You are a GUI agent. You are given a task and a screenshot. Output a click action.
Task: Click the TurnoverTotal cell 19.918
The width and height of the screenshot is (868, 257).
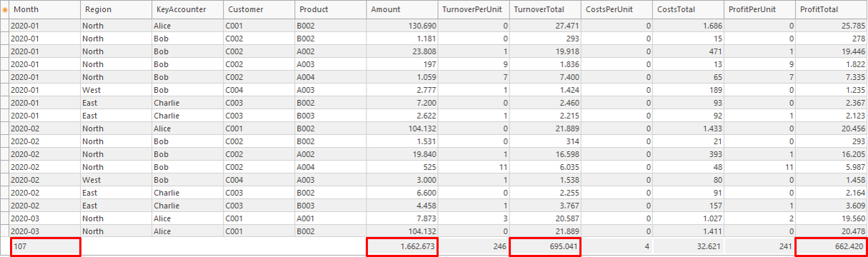(x=544, y=51)
